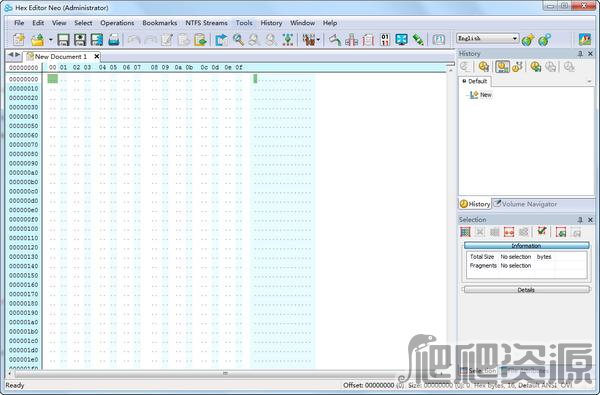Image resolution: width=600 pixels, height=395 pixels.
Task: Click the Save As floppy icon
Action: pos(80,39)
